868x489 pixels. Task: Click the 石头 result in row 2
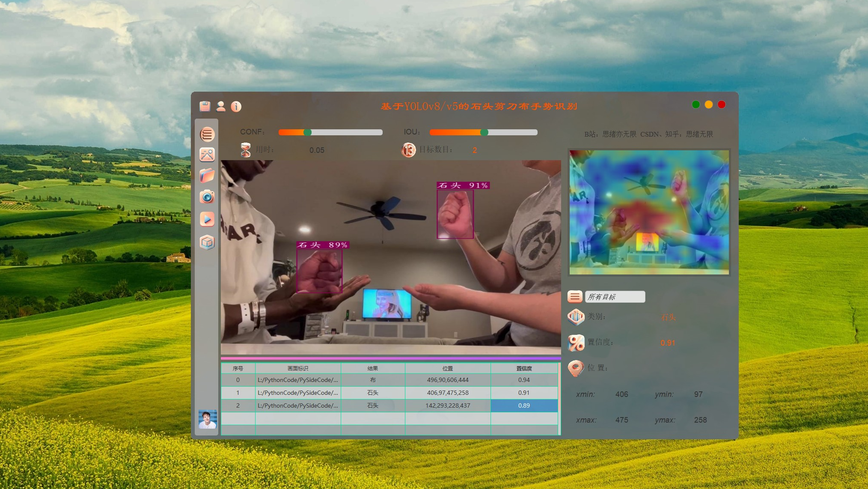[373, 406]
